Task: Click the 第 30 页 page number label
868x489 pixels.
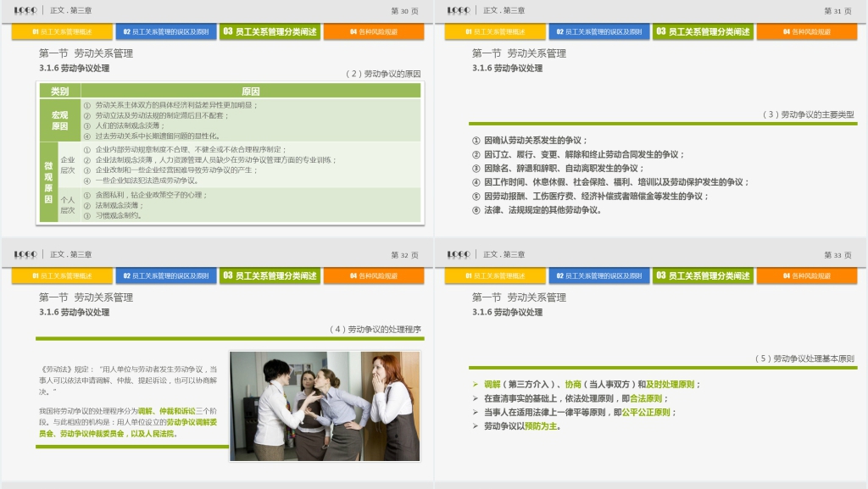Action: point(404,11)
